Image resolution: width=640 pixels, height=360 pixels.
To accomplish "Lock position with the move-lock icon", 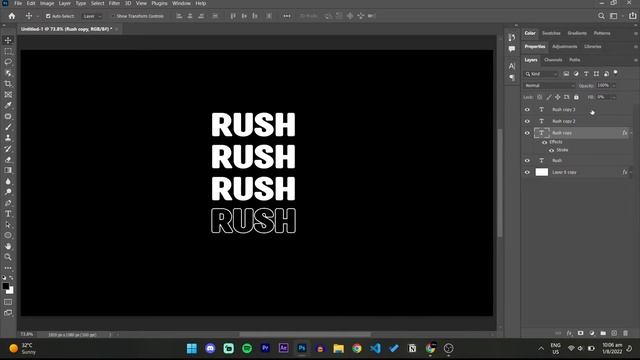I will pos(558,97).
